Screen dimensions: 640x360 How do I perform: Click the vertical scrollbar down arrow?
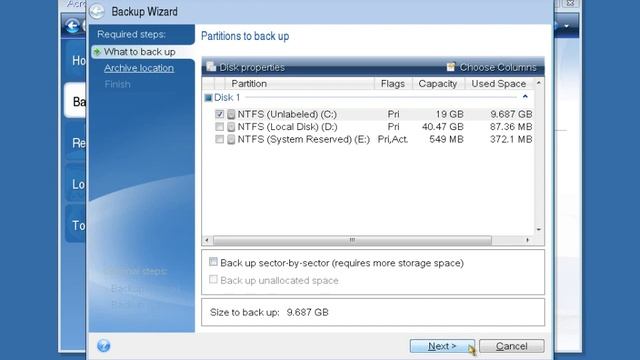(539, 229)
